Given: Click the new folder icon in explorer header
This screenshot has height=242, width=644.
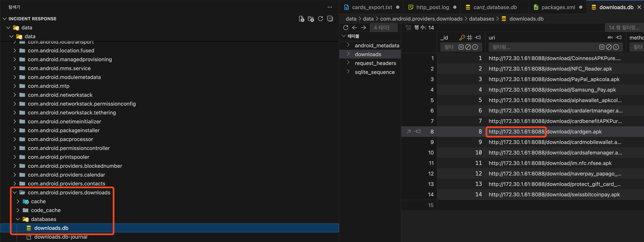Looking at the screenshot, I should pyautogui.click(x=311, y=19).
